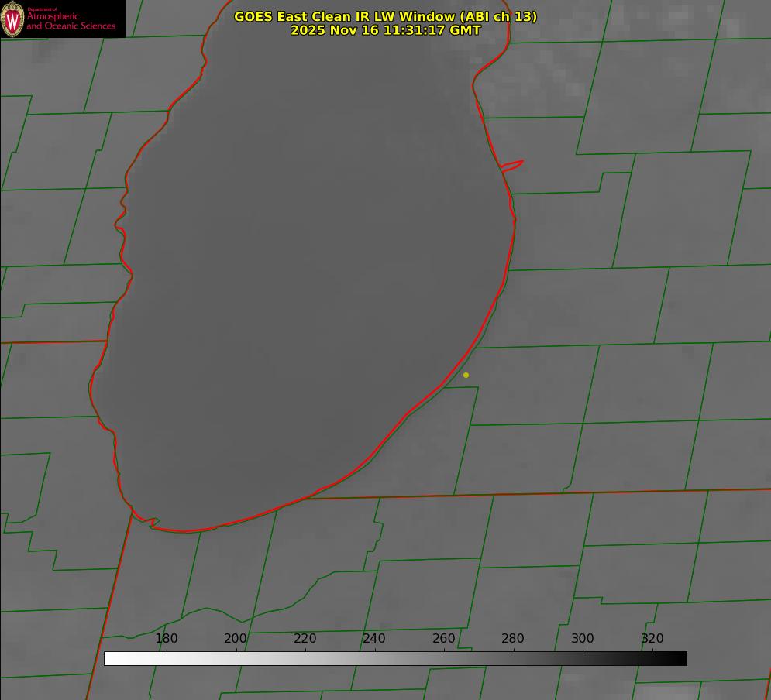The image size is (771, 700).
Task: Click the 300 label on the colorbar
Action: coord(583,638)
